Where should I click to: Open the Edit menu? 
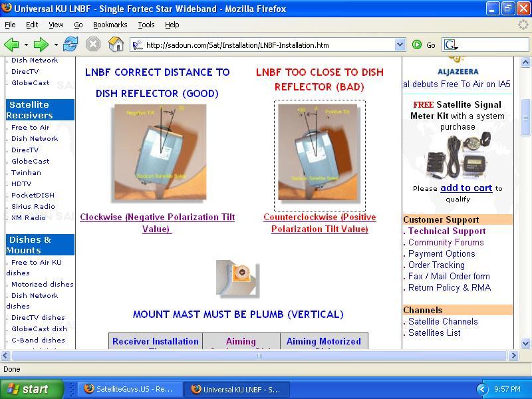pyautogui.click(x=32, y=25)
